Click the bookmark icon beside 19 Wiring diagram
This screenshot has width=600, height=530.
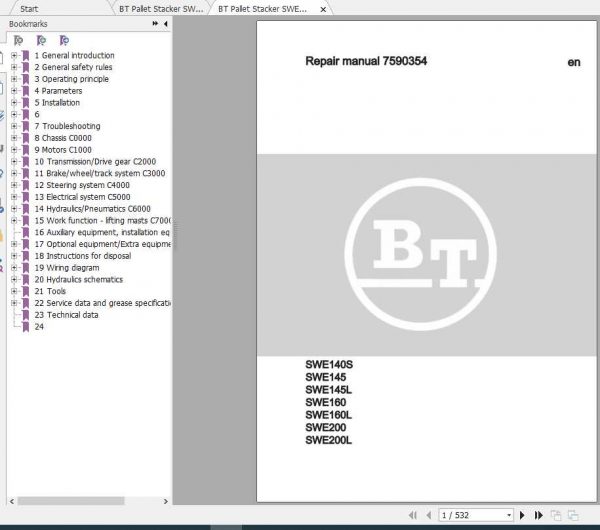tap(26, 268)
